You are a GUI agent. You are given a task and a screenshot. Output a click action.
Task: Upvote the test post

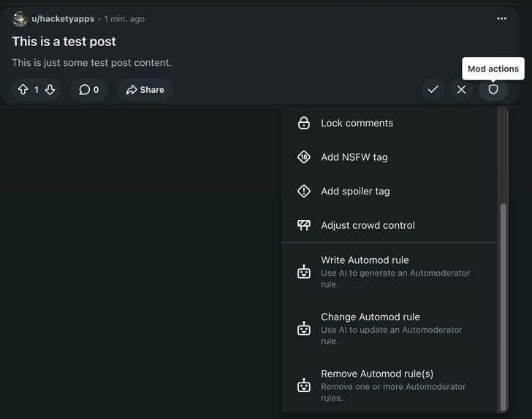pyautogui.click(x=23, y=90)
